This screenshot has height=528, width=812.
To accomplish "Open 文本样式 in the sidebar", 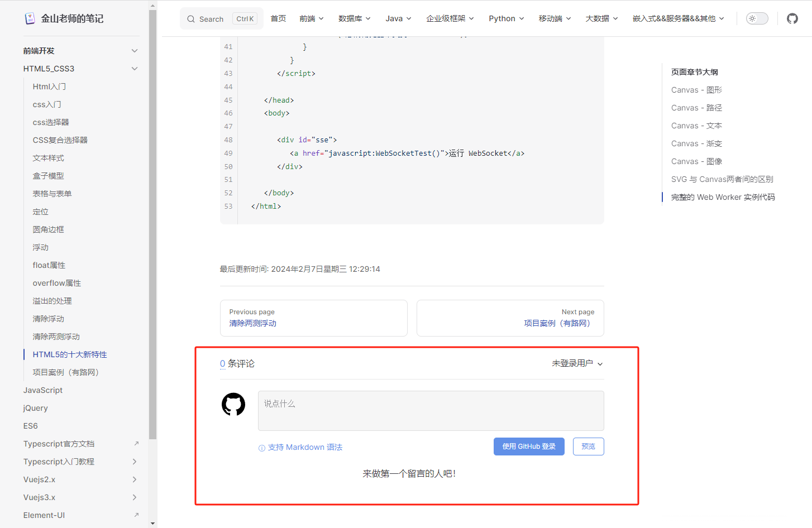I will click(49, 158).
